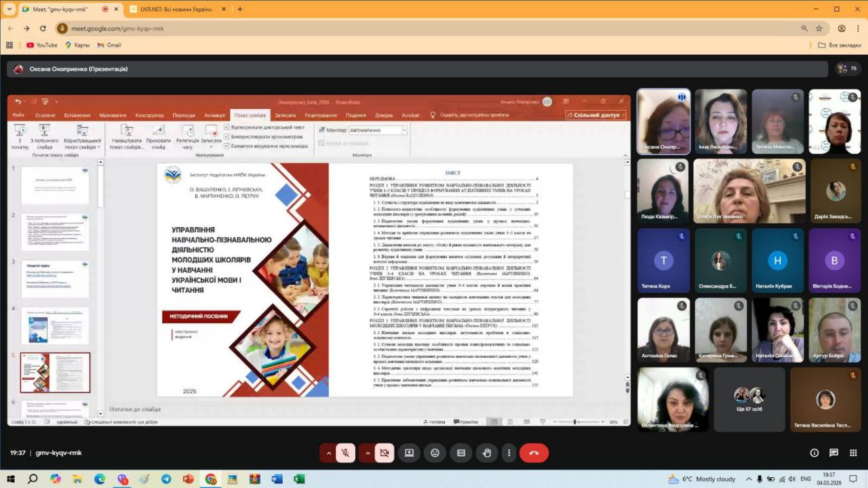Screen dimensions: 868x488
Task: Raise your hand in the meeting
Action: 486,453
